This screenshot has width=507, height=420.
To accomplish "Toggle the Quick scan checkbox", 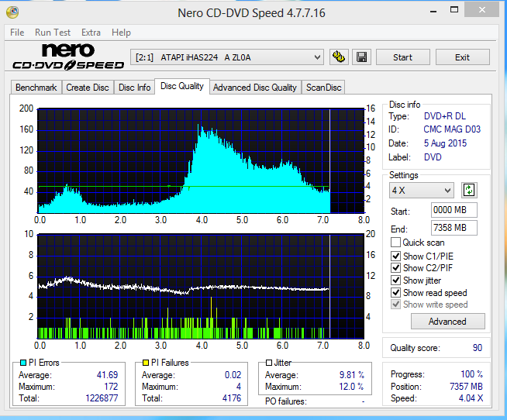I will (x=395, y=243).
